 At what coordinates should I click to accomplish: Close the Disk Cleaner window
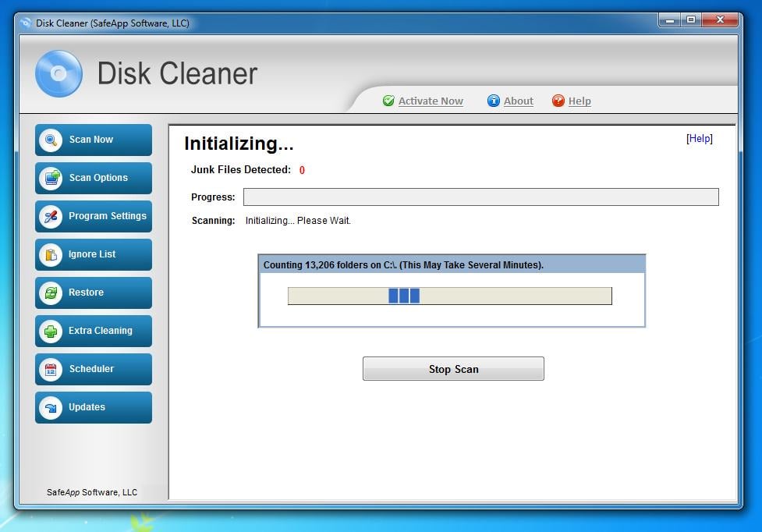720,20
